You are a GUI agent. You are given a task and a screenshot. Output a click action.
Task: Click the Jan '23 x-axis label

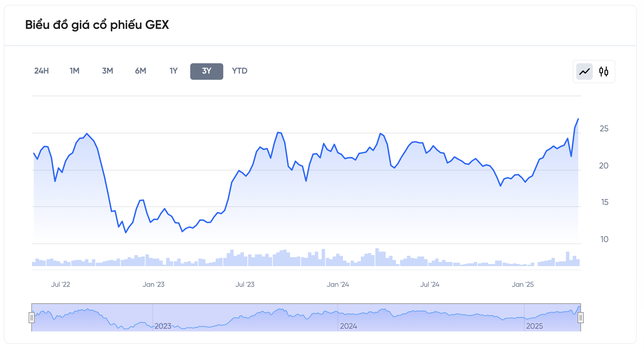point(153,284)
